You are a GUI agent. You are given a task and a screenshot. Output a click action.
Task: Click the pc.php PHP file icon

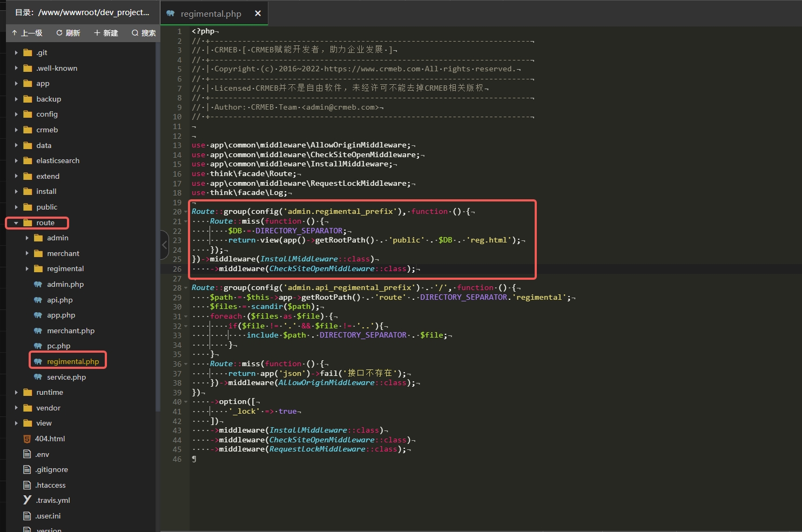pos(38,346)
